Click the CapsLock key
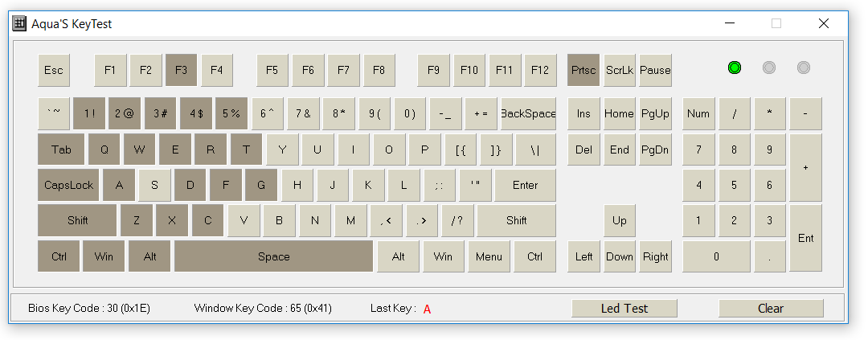Viewport: 868px width, 340px height. point(68,185)
